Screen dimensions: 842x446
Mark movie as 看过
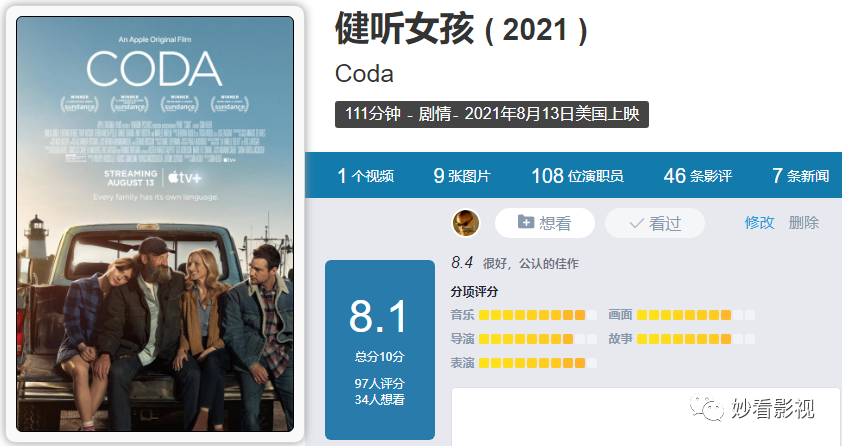(655, 223)
